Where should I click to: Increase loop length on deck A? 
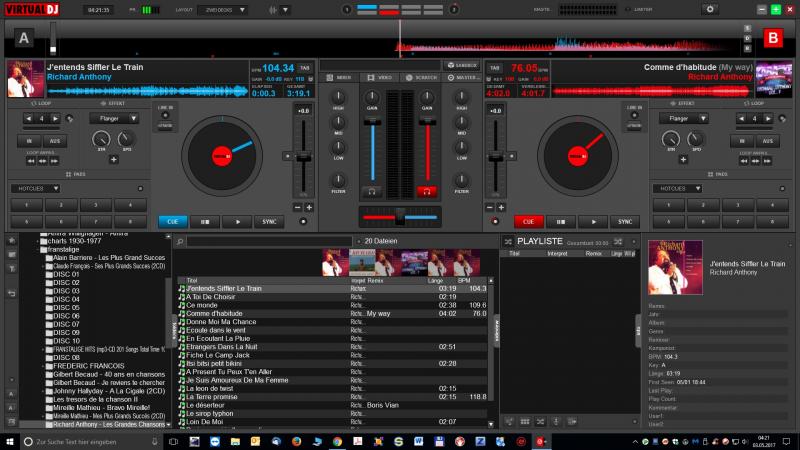coord(55,118)
